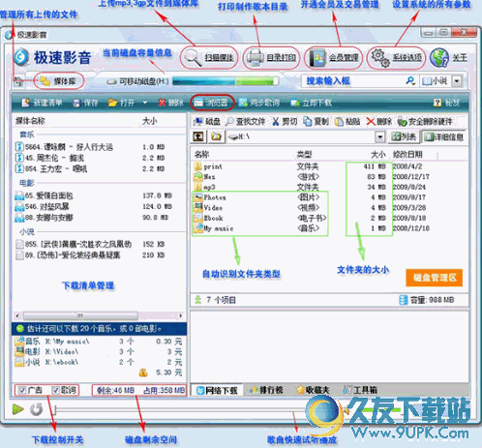Click 安全删除硬件 safely remove hardware

coord(425,122)
